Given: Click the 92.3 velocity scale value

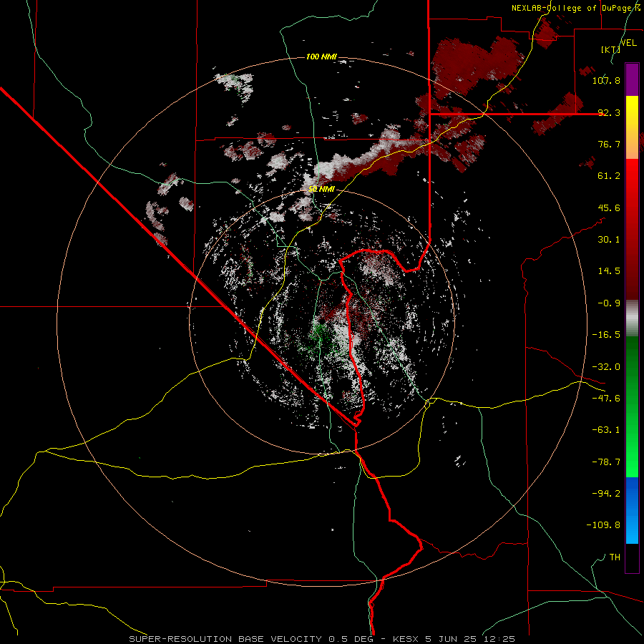Looking at the screenshot, I should pos(609,112).
